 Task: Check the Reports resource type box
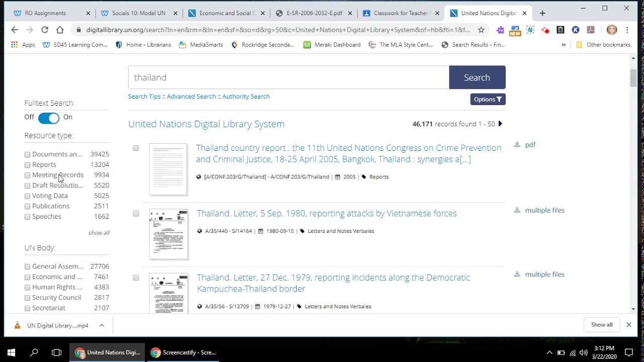[28, 165]
